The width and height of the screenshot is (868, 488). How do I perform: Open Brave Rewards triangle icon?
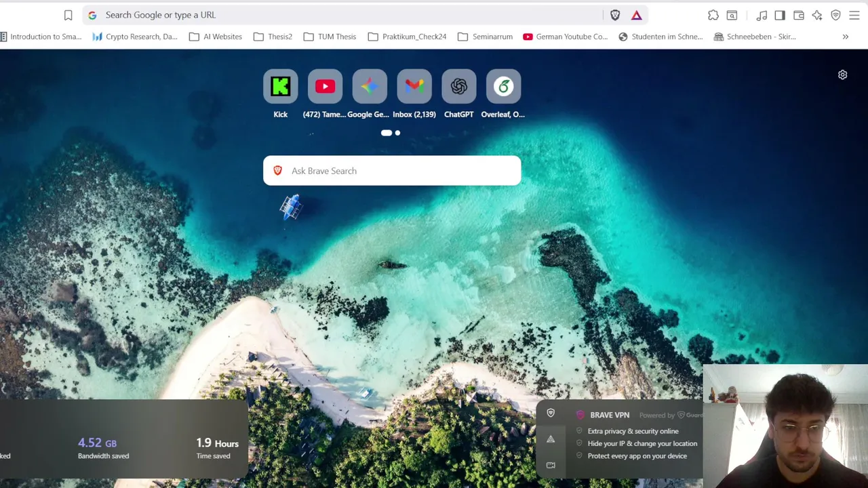pyautogui.click(x=636, y=15)
